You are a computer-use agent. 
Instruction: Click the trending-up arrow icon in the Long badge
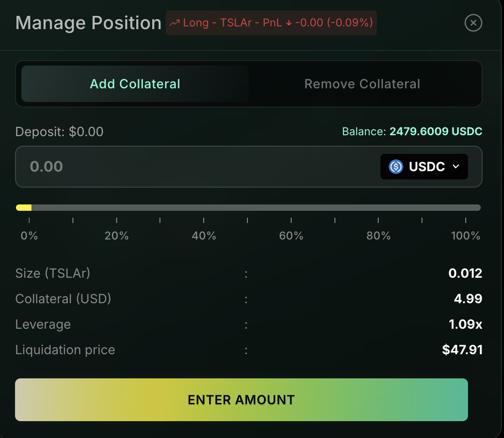click(x=175, y=23)
